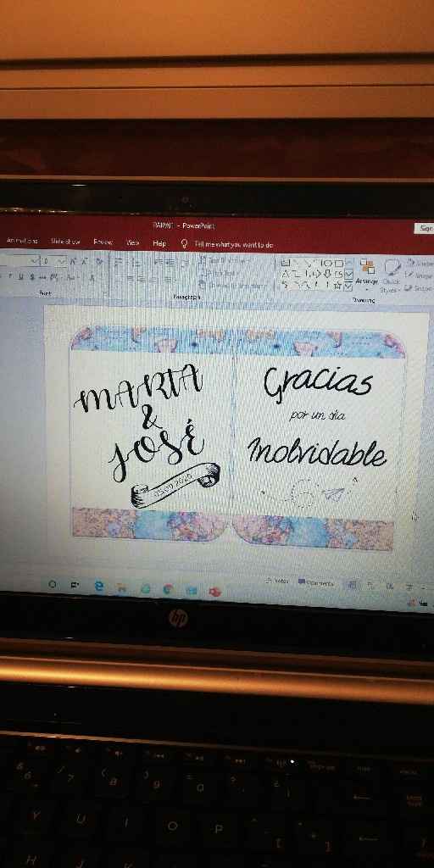Switch to Normal view in status bar
This screenshot has height=868, width=434.
pos(352,584)
